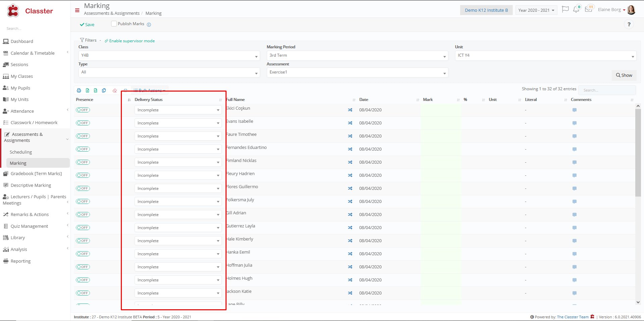Toggle presence switch for Fleury Hadrien
This screenshot has width=644, height=321.
[x=83, y=175]
